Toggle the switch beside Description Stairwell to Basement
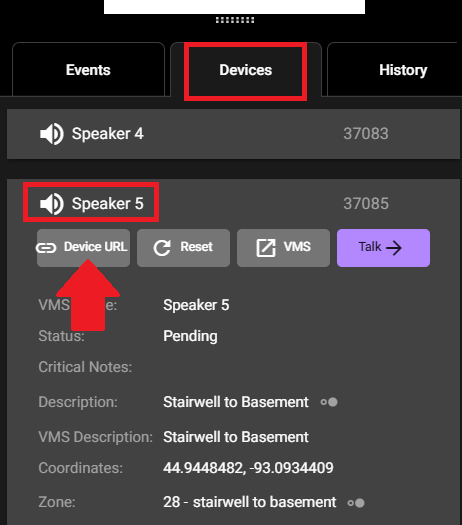Image resolution: width=462 pixels, height=525 pixels. [329, 402]
